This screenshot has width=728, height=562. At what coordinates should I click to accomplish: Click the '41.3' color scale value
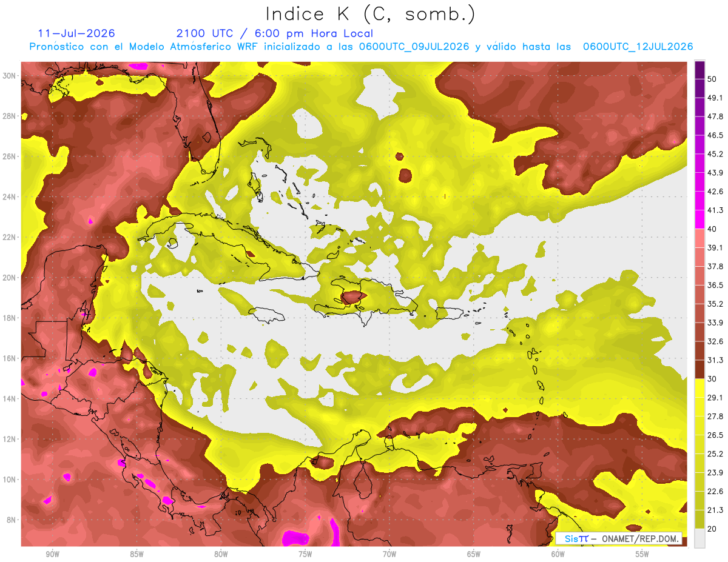(715, 210)
